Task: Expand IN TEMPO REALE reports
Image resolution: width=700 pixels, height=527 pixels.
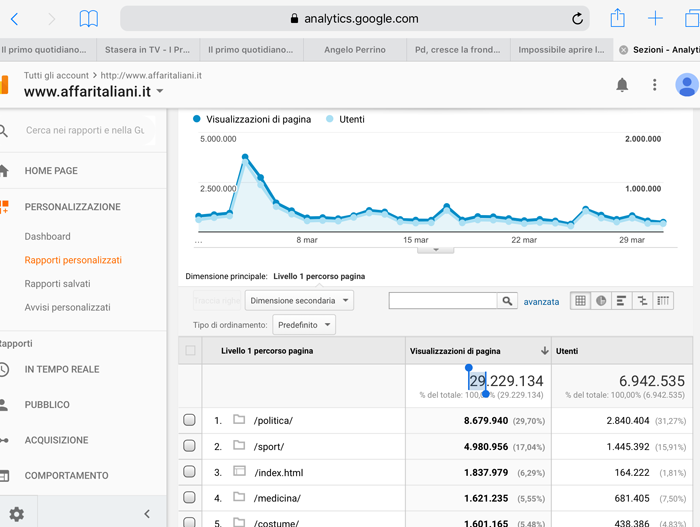Action: [x=62, y=369]
